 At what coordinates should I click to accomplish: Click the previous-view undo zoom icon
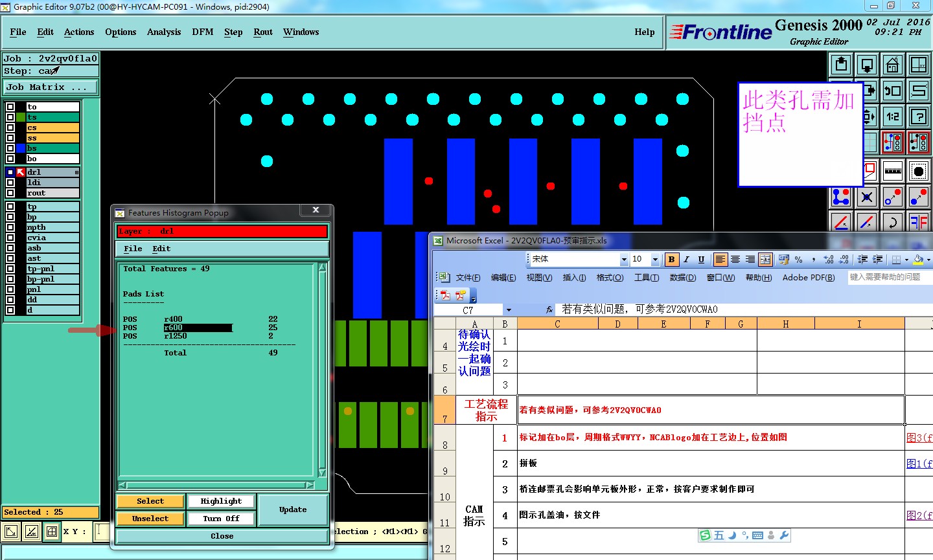click(x=893, y=91)
